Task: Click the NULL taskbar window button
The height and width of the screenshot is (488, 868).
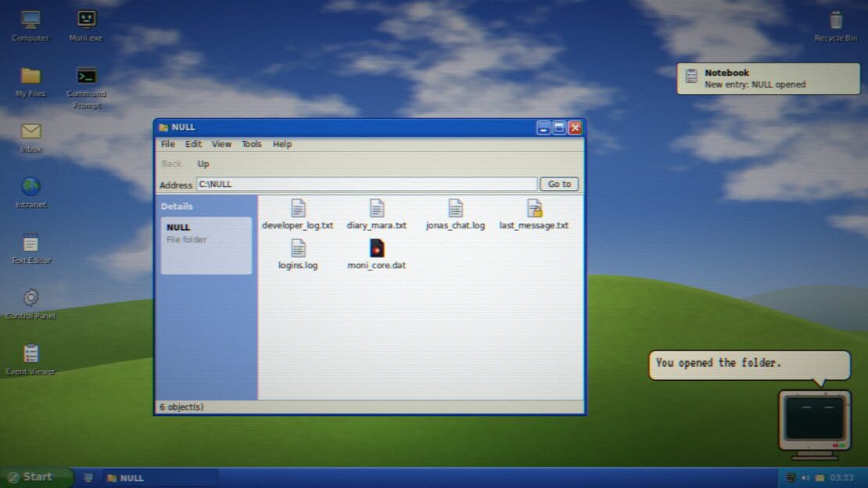Action: coord(160,478)
